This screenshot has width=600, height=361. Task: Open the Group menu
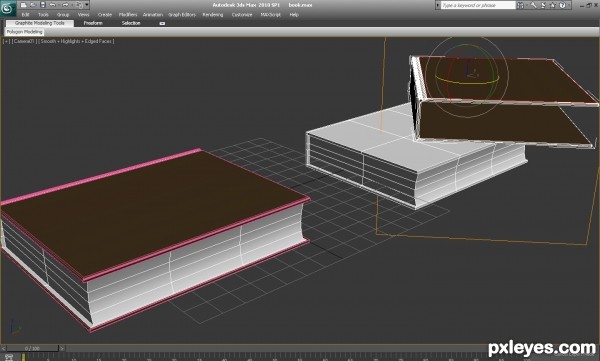coord(63,15)
